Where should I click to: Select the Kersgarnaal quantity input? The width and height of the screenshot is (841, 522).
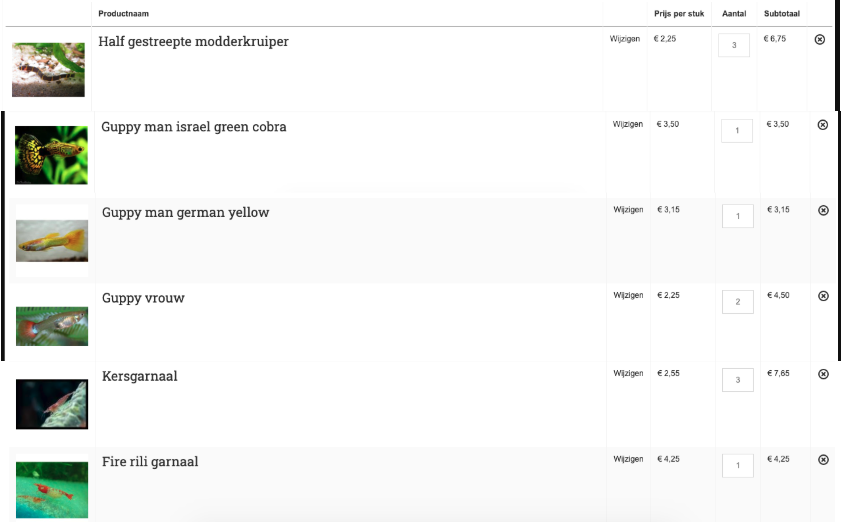pos(737,380)
